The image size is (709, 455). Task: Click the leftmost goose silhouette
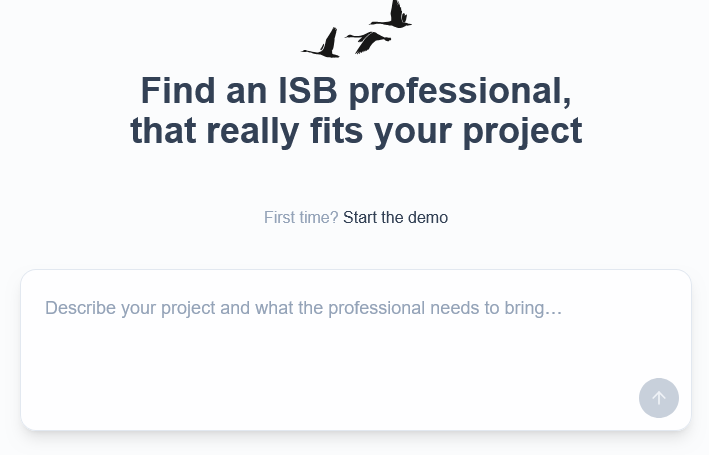tap(324, 45)
